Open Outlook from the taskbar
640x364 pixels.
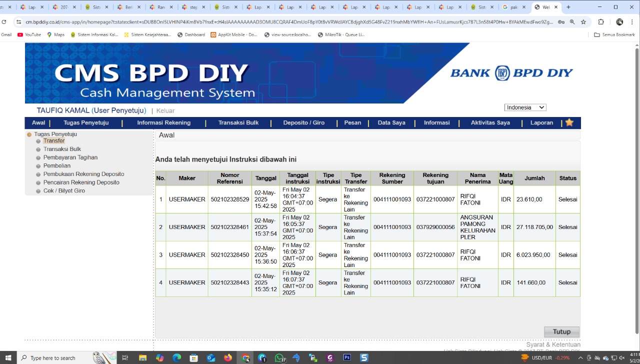[x=210, y=357]
